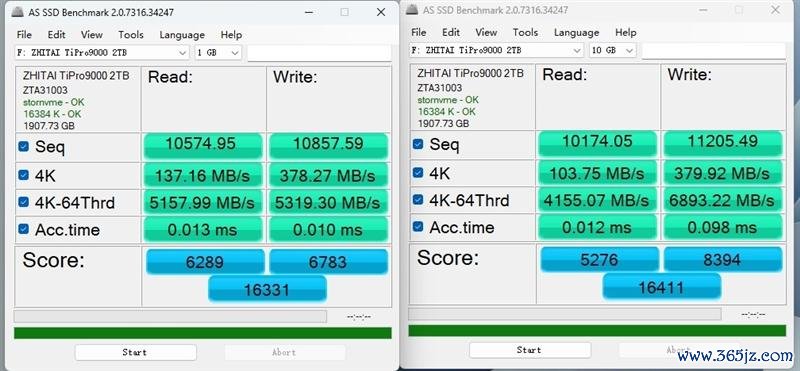Click the Start button in the left window

(x=136, y=352)
